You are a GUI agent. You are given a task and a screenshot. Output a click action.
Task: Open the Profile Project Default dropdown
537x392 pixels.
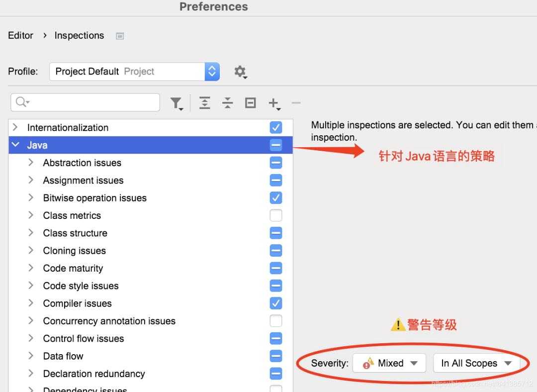coord(134,71)
